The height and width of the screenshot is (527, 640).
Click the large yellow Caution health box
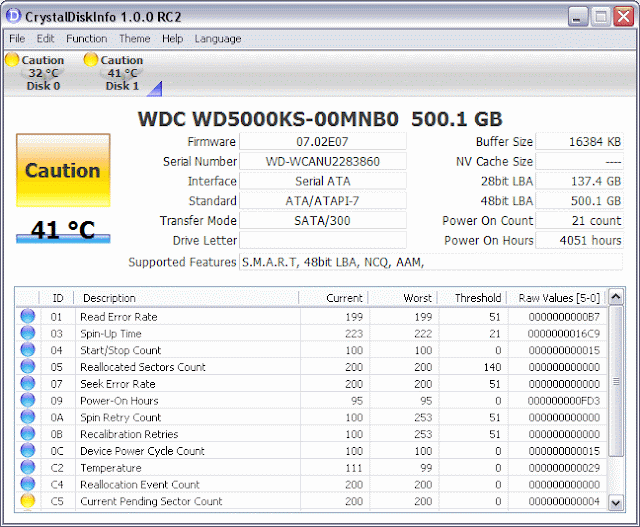[63, 170]
